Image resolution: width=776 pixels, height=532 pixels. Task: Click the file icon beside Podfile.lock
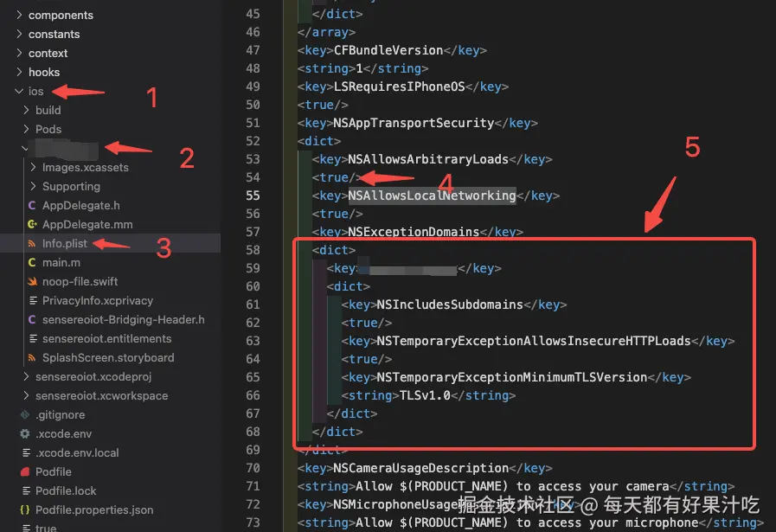click(26, 491)
